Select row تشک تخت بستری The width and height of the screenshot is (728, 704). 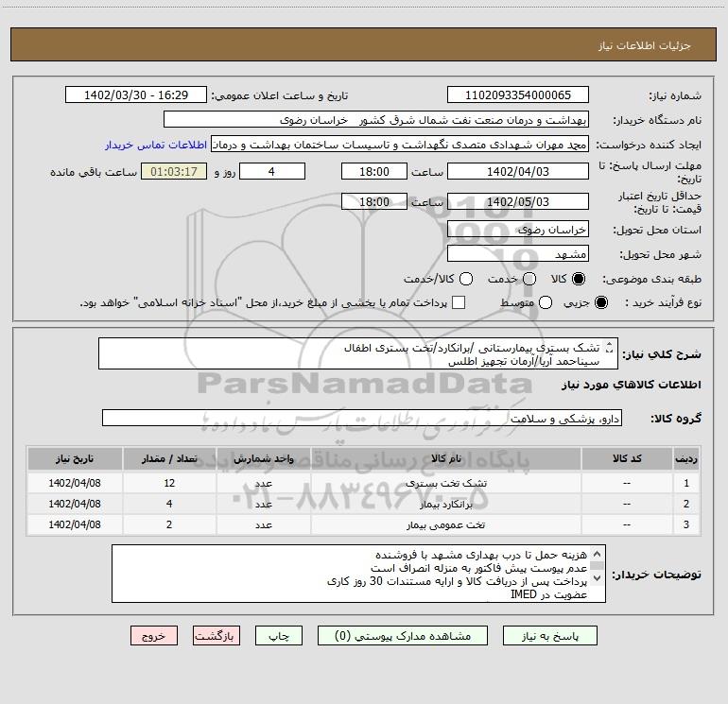(x=364, y=483)
